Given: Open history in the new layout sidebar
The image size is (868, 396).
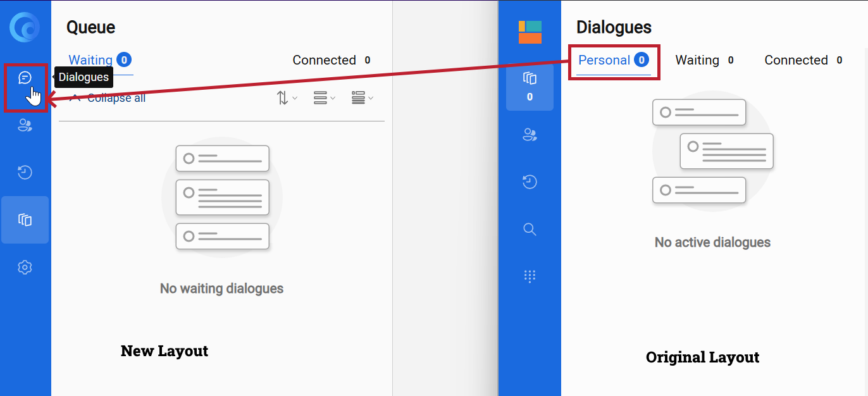Looking at the screenshot, I should pyautogui.click(x=25, y=172).
